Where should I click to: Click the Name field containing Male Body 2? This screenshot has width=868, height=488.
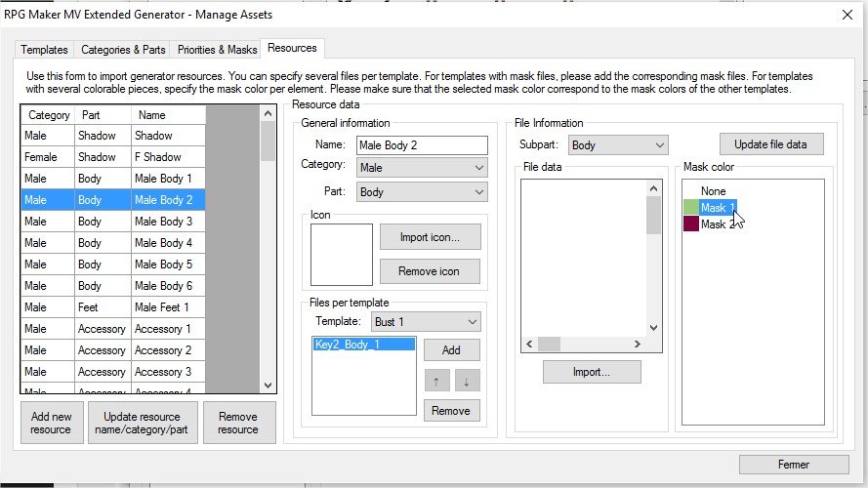[x=422, y=145]
